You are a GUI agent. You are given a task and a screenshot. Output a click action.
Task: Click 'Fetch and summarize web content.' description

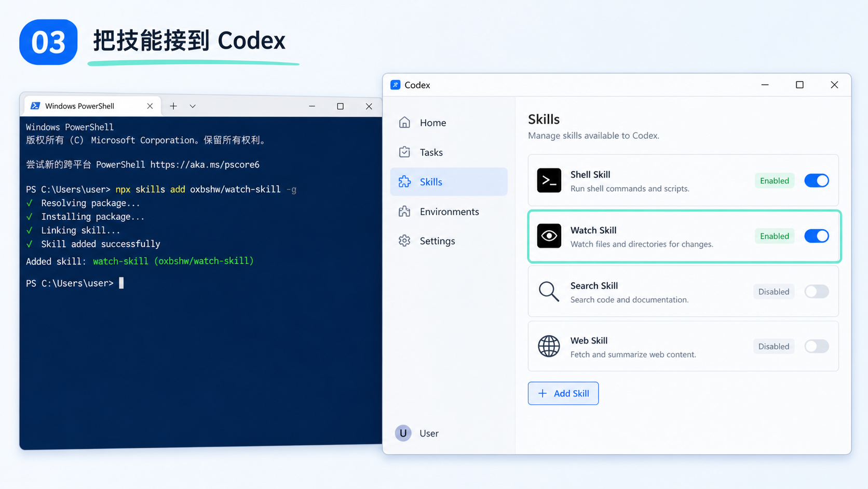[633, 354]
